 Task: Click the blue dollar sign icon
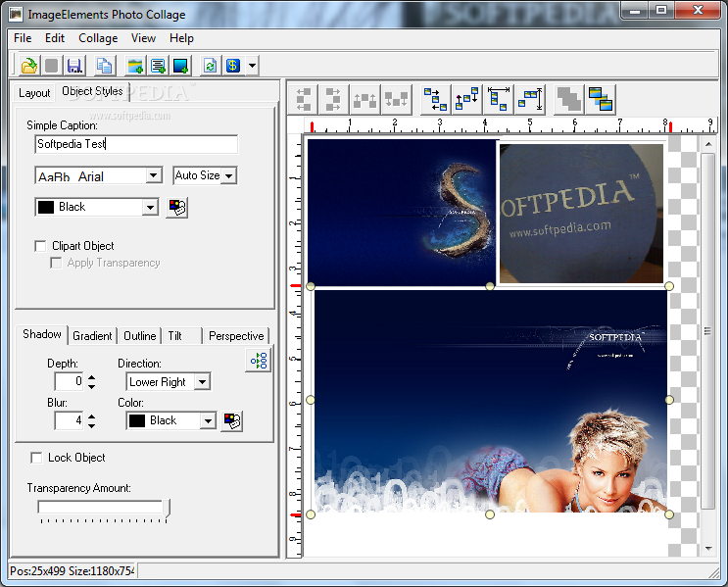tap(232, 66)
